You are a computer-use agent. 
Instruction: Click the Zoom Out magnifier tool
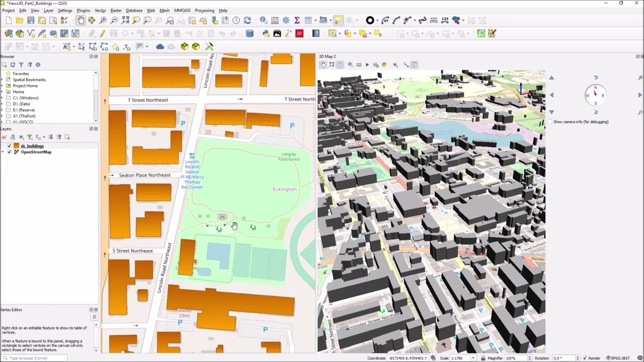(x=114, y=20)
